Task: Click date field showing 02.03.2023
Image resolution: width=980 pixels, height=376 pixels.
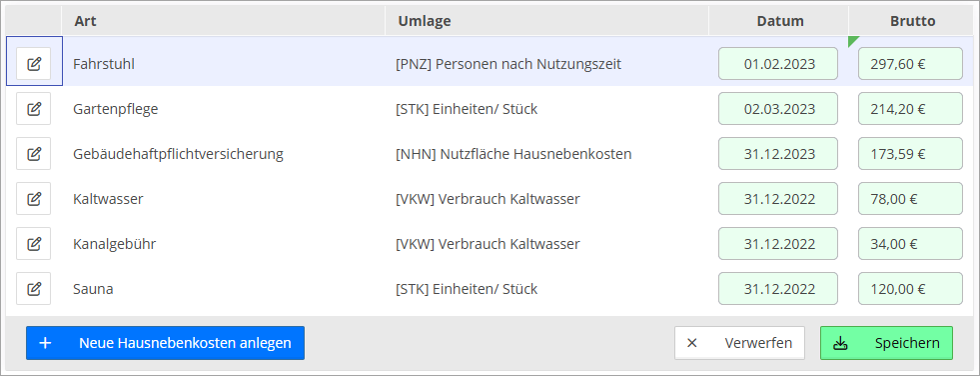Action: pos(778,109)
